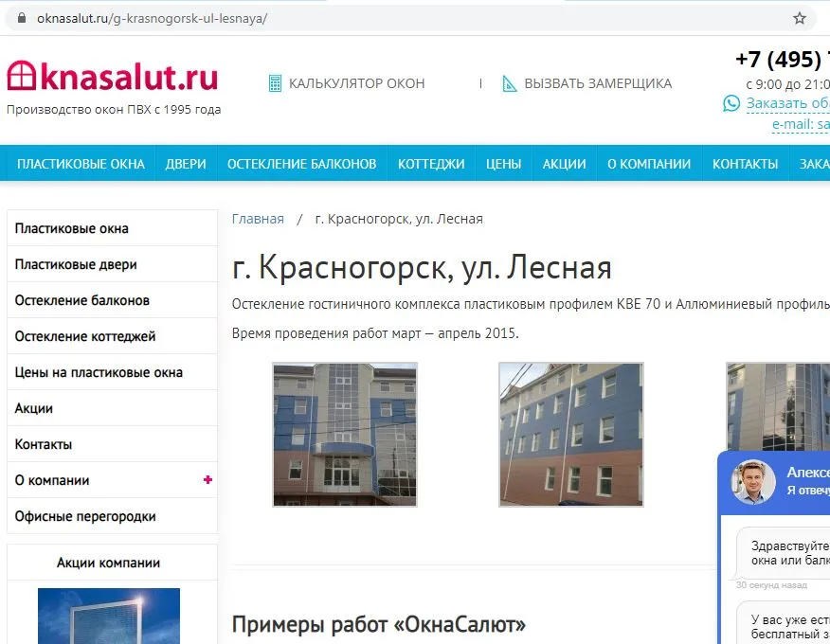Open АКЦИИ in top navigation
This screenshot has width=830, height=644.
coord(565,164)
